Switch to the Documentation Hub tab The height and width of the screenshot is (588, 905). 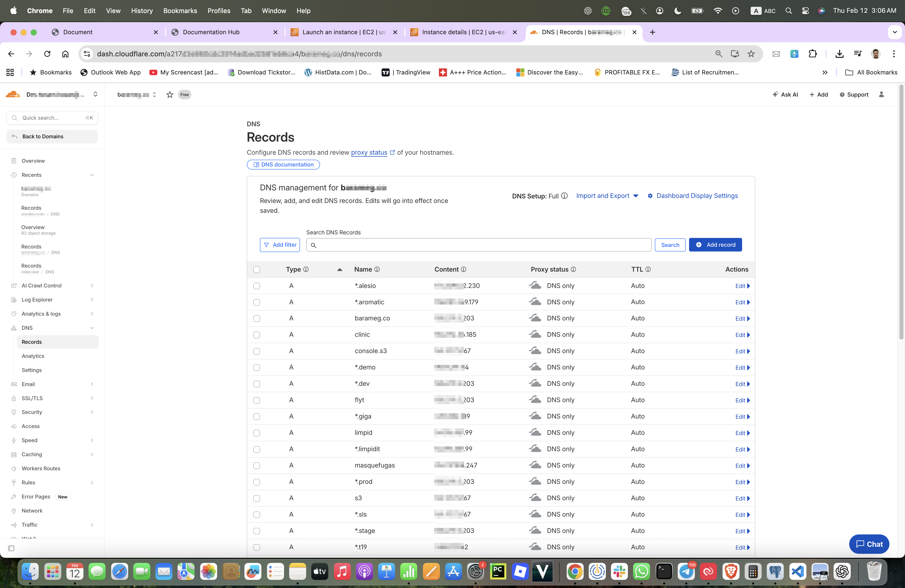pos(211,32)
